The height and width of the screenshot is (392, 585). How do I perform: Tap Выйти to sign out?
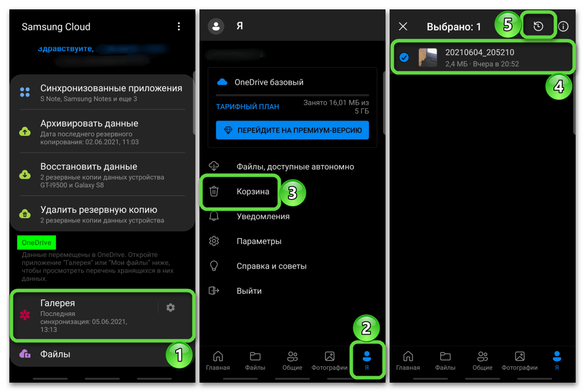249,291
